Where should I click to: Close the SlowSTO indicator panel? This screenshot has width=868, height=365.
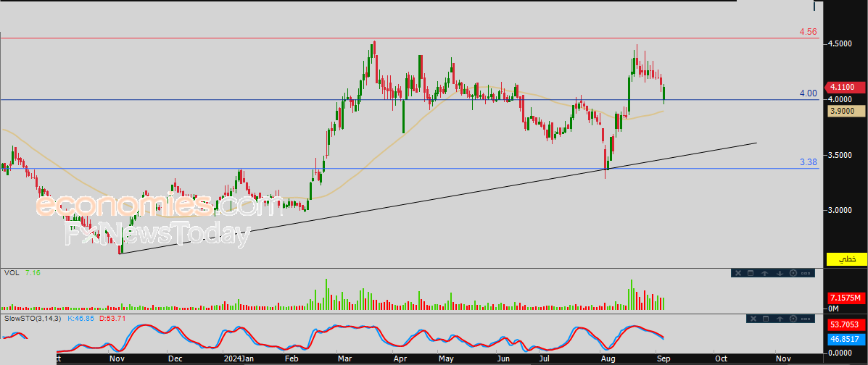(x=753, y=319)
